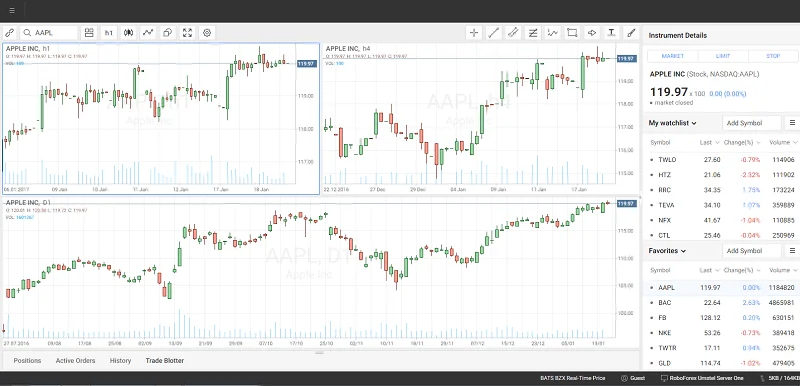Switch to the Trade Blotter tab
The image size is (800, 386).
coord(165,361)
